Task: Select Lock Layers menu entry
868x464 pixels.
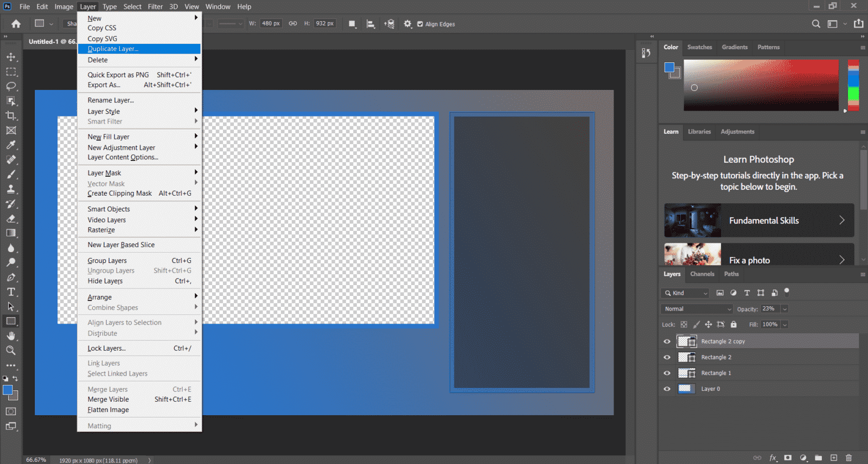Action: pos(139,349)
